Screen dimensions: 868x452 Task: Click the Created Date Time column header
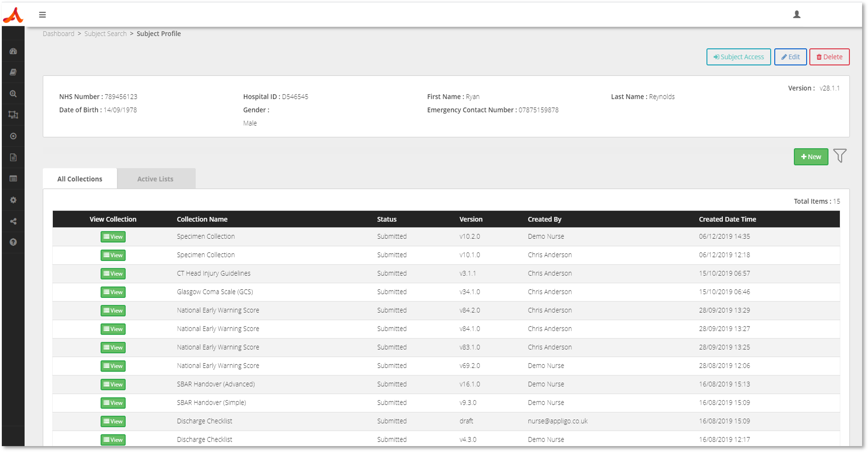(x=727, y=219)
